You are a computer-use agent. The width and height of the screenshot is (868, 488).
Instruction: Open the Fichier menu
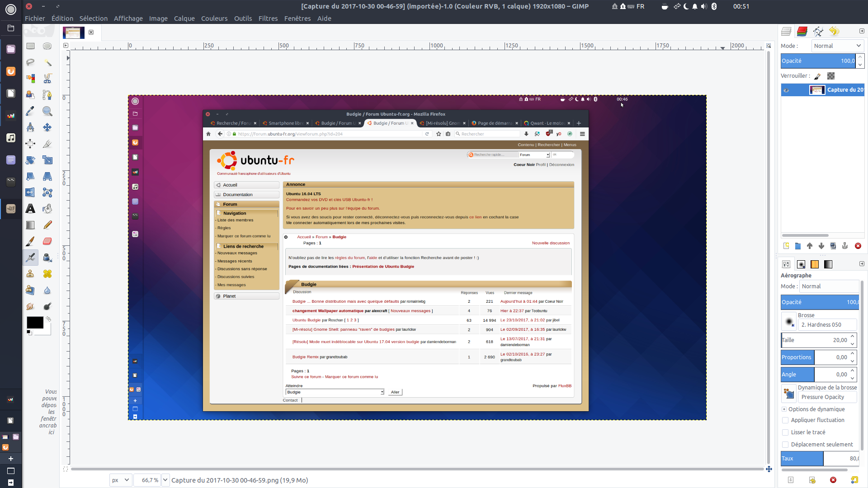[x=35, y=19]
